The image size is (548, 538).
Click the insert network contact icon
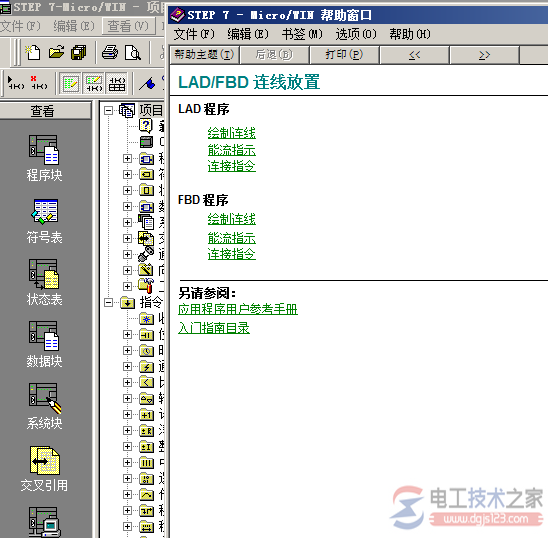16,84
